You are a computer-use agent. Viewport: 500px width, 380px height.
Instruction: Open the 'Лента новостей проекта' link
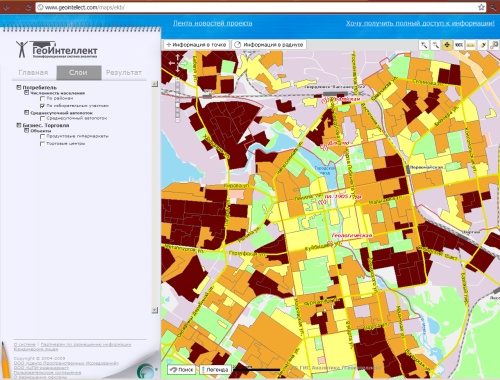pos(212,23)
